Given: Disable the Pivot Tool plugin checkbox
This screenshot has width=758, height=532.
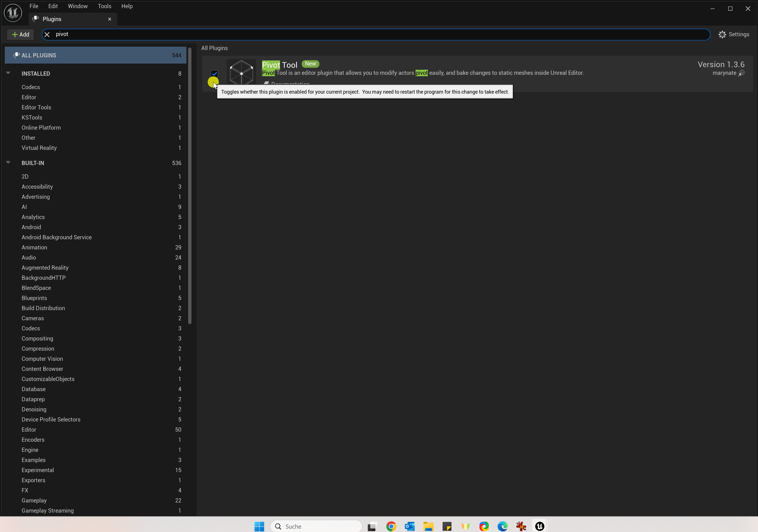Looking at the screenshot, I should [x=214, y=73].
